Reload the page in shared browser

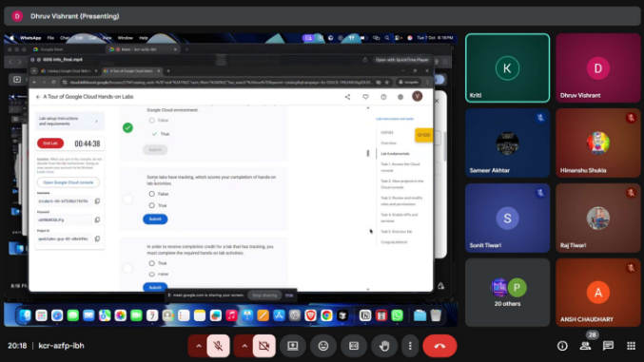(x=53, y=83)
